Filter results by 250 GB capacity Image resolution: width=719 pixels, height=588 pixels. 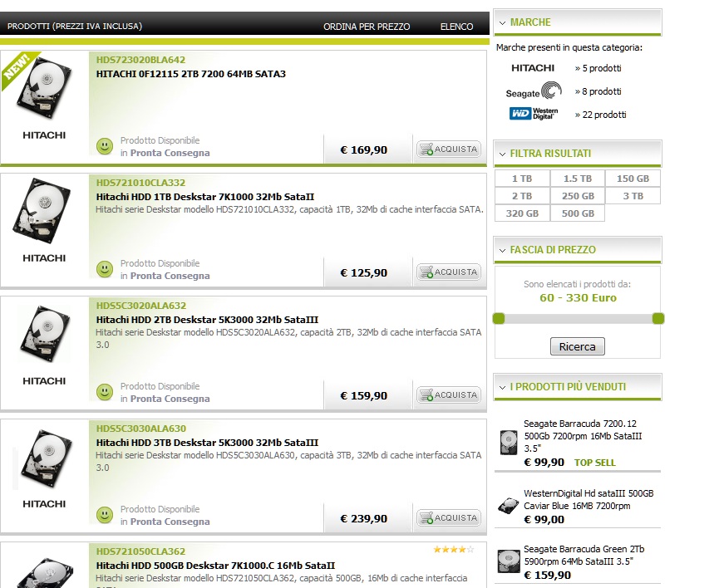point(578,196)
